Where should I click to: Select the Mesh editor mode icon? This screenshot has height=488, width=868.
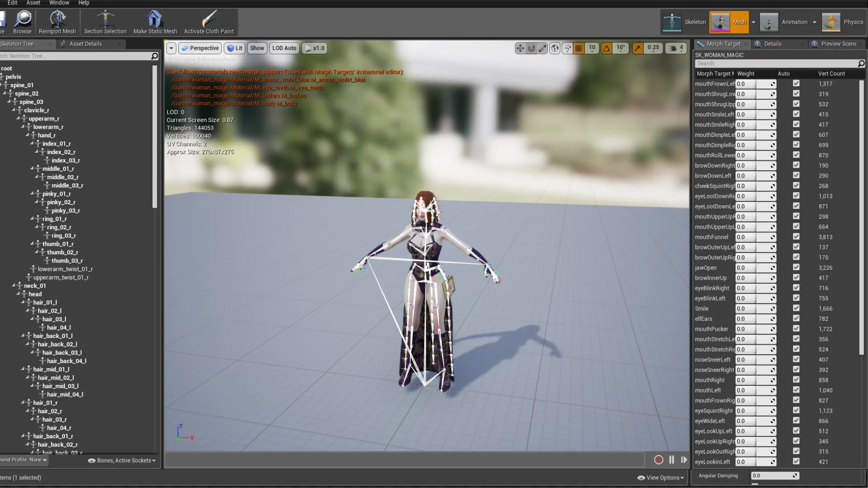(x=720, y=22)
